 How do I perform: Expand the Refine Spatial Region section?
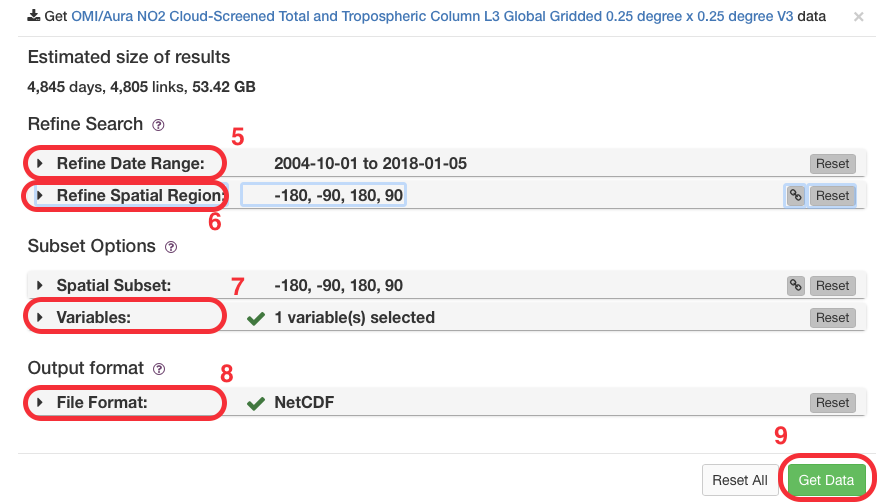click(x=39, y=195)
